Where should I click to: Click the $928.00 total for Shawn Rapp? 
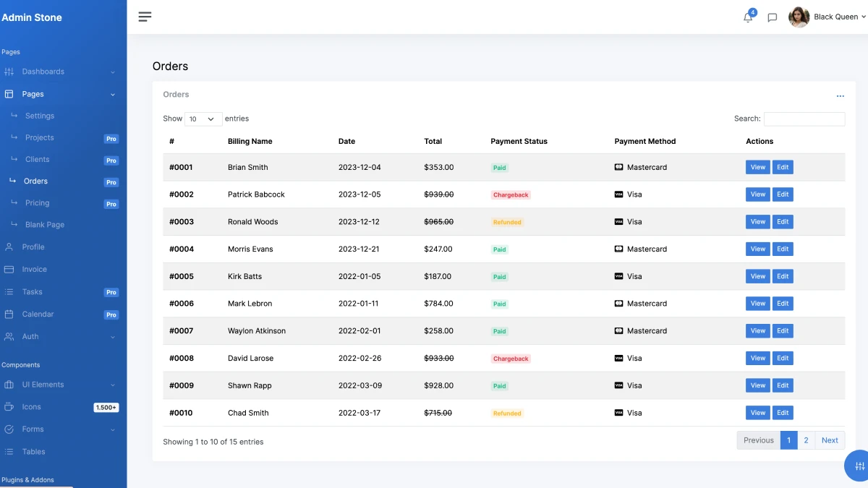coord(439,385)
